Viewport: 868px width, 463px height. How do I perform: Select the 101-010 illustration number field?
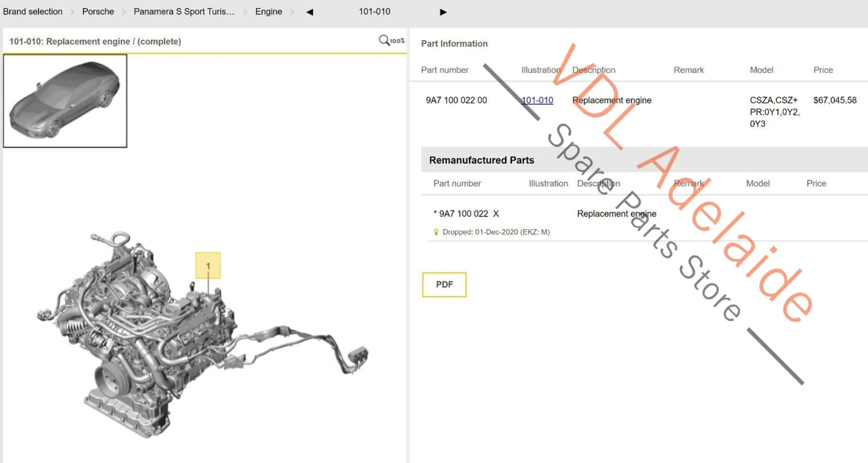pyautogui.click(x=375, y=11)
